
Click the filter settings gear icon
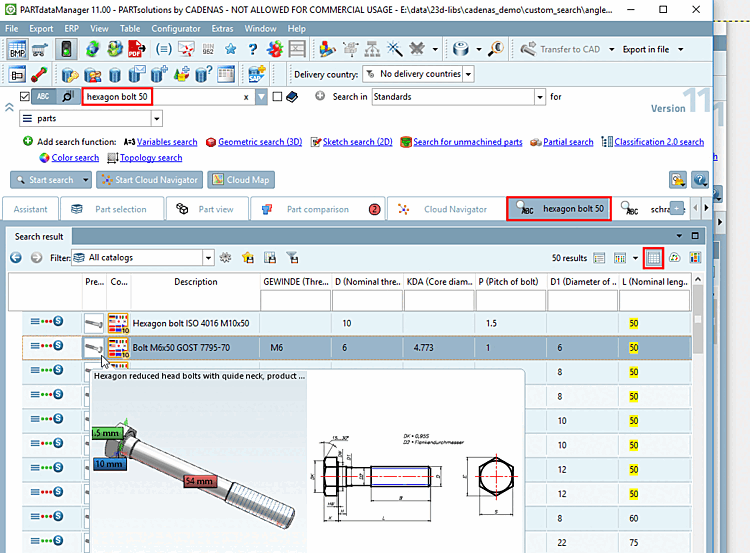[x=226, y=258]
